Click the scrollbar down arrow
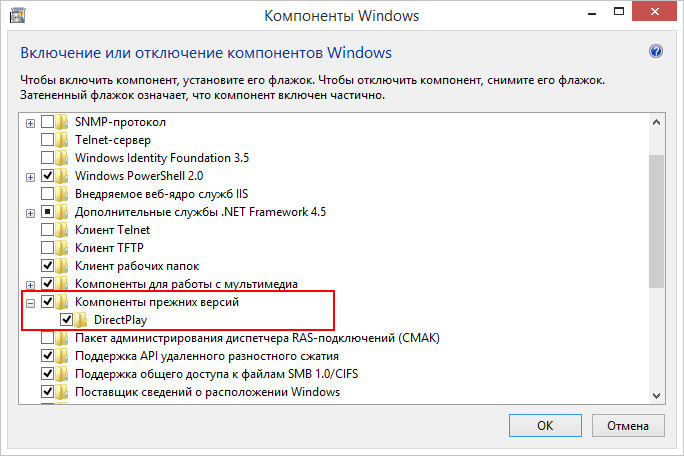 (x=656, y=395)
